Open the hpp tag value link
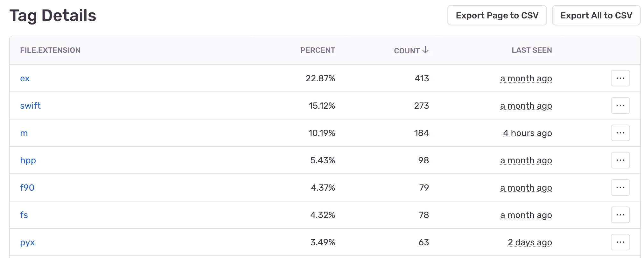The height and width of the screenshot is (258, 644). [x=28, y=160]
